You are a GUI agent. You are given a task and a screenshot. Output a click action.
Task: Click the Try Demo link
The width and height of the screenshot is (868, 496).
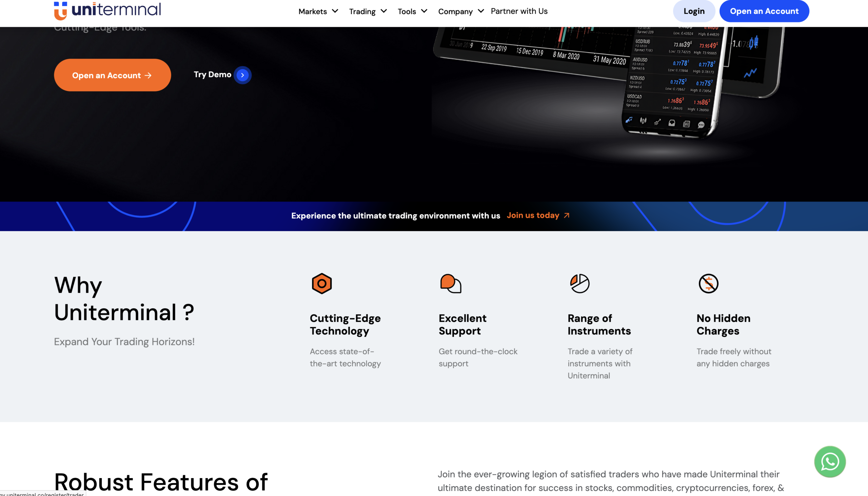[212, 75]
